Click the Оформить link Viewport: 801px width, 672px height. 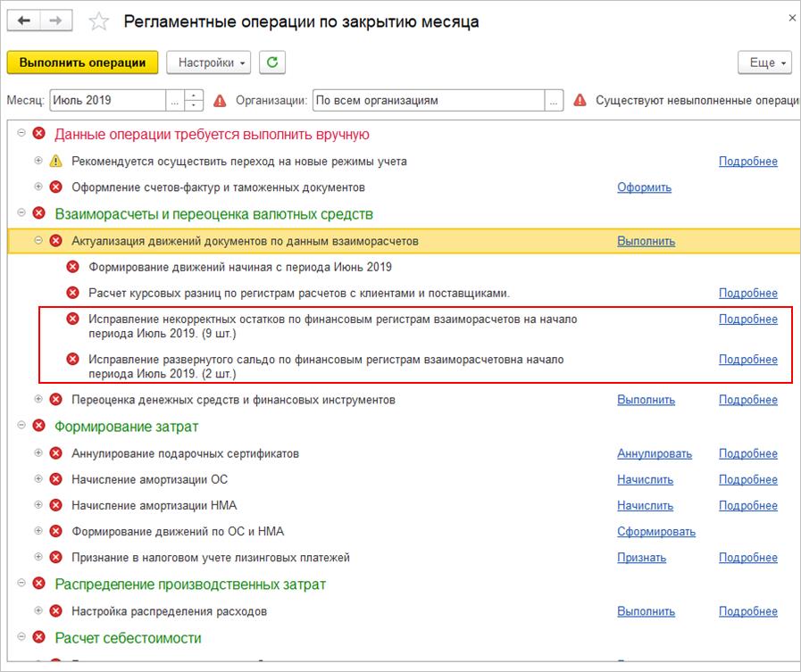tap(644, 187)
